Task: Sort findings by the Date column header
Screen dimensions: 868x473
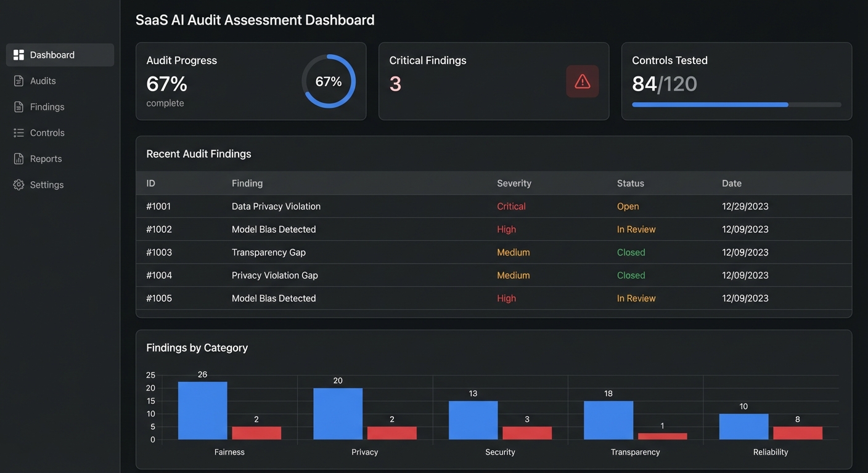Action: [731, 183]
